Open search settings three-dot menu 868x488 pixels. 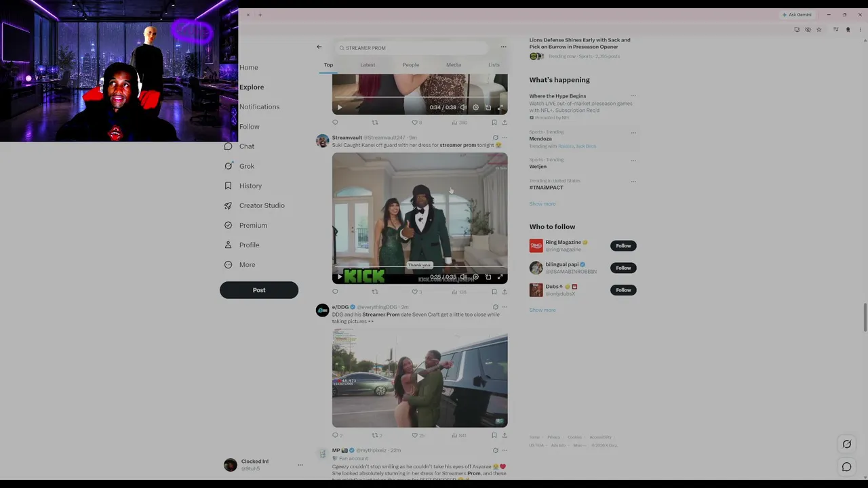(x=503, y=47)
